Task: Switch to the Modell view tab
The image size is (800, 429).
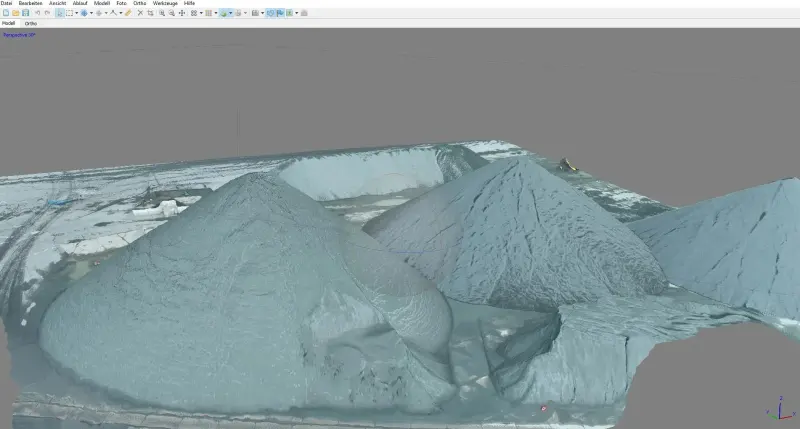Action: pos(9,23)
